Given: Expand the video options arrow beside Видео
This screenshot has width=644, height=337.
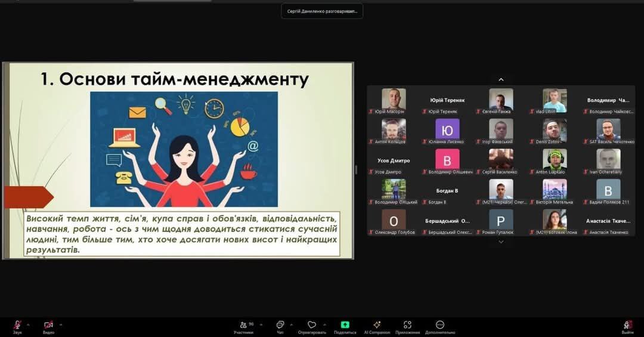Looking at the screenshot, I should [x=60, y=324].
